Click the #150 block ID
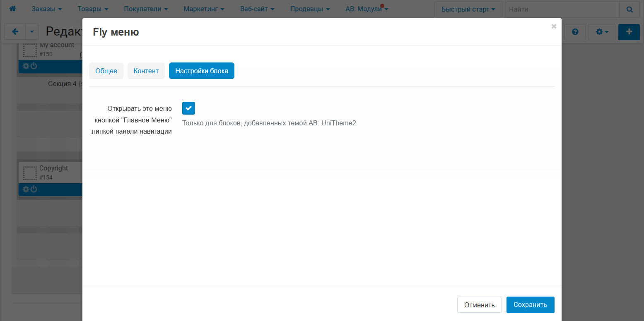 point(46,54)
